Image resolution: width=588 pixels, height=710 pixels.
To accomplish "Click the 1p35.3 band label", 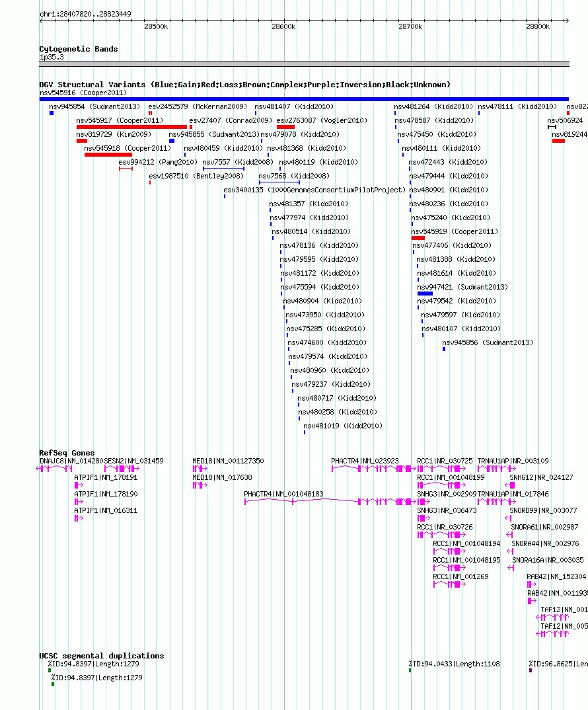I will 52,57.
